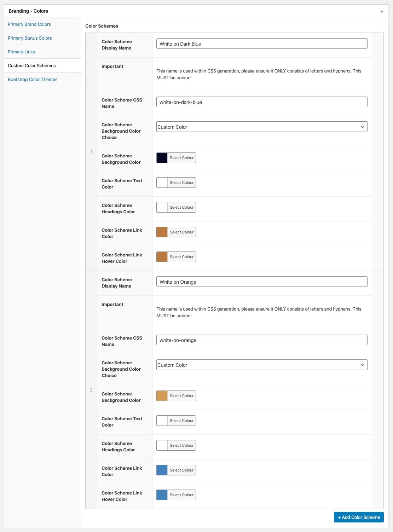
Task: Click the dark blue background color swatch
Action: pos(162,158)
